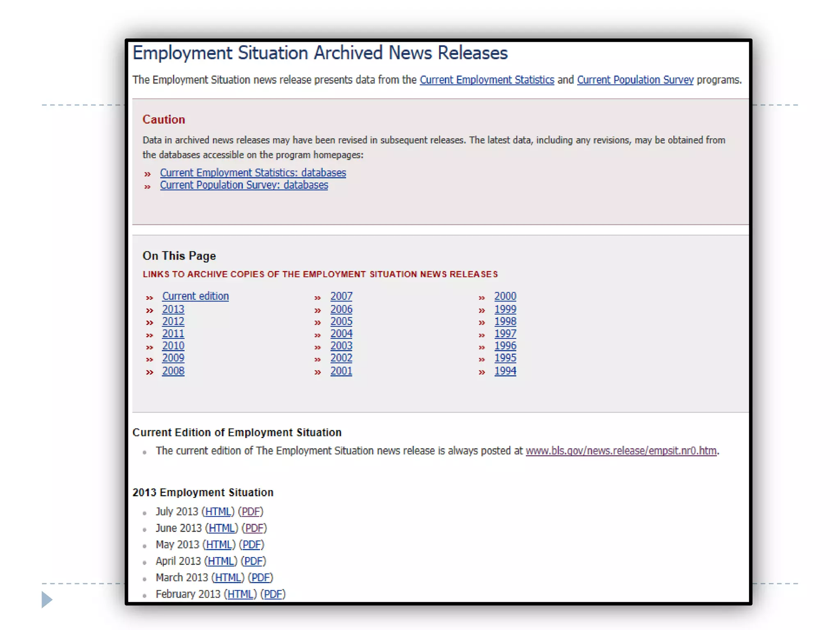Image resolution: width=840 pixels, height=630 pixels.
Task: Open June 2013 PDF release
Action: (254, 528)
